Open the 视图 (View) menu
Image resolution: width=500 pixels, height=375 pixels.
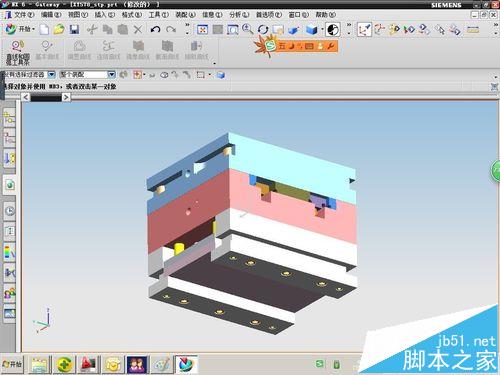78,15
